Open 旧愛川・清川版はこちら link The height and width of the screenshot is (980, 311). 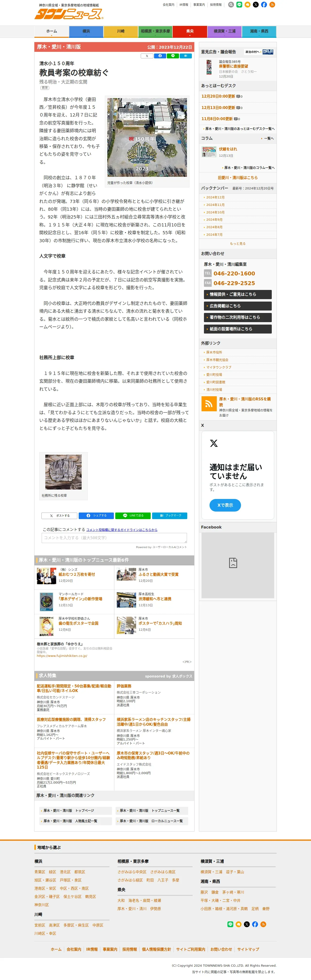(x=238, y=178)
